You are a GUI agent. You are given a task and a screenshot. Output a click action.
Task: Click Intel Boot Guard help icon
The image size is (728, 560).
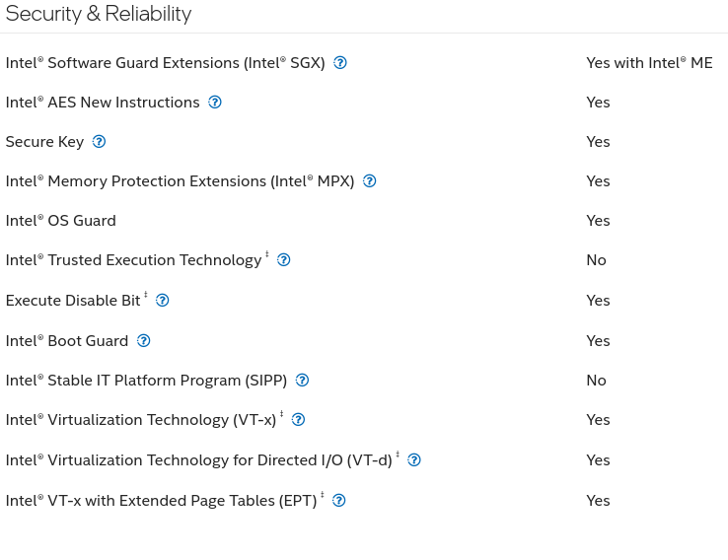[x=143, y=340]
